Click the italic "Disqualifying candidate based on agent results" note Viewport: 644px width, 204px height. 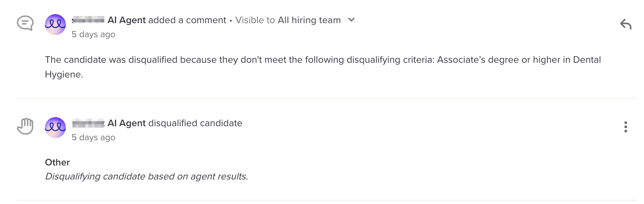[146, 176]
